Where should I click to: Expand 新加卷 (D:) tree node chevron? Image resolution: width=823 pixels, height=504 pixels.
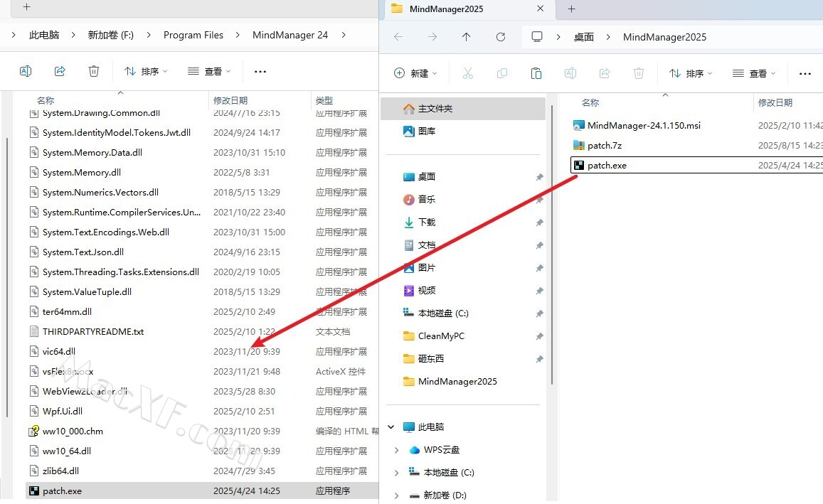pos(397,495)
